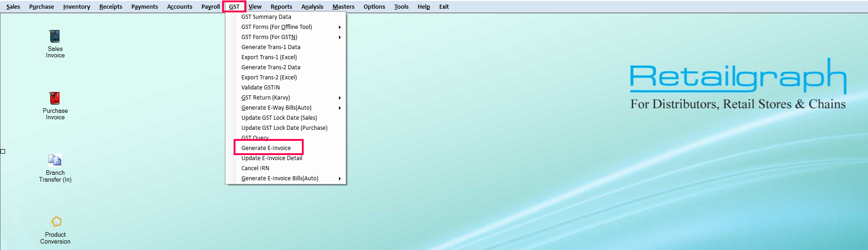The height and width of the screenshot is (250, 868).
Task: Close the open GST menu
Action: coord(234,6)
